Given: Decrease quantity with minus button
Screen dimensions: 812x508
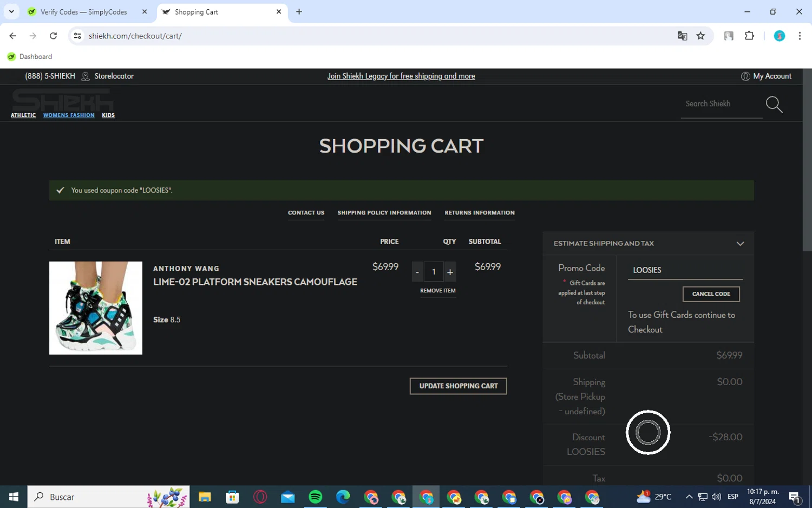Looking at the screenshot, I should click(417, 272).
